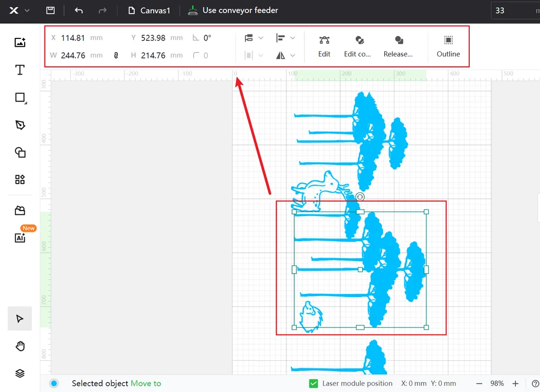The image size is (540, 392).
Task: Click the X position field 114.81
Action: point(73,38)
